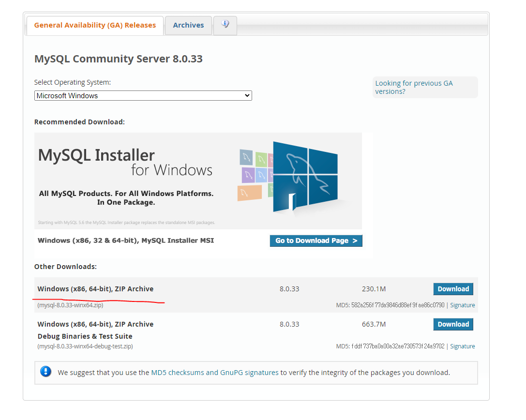Image resolution: width=526 pixels, height=420 pixels.
Task: Click the MySQL Installer for Windows banner
Action: click(x=198, y=181)
